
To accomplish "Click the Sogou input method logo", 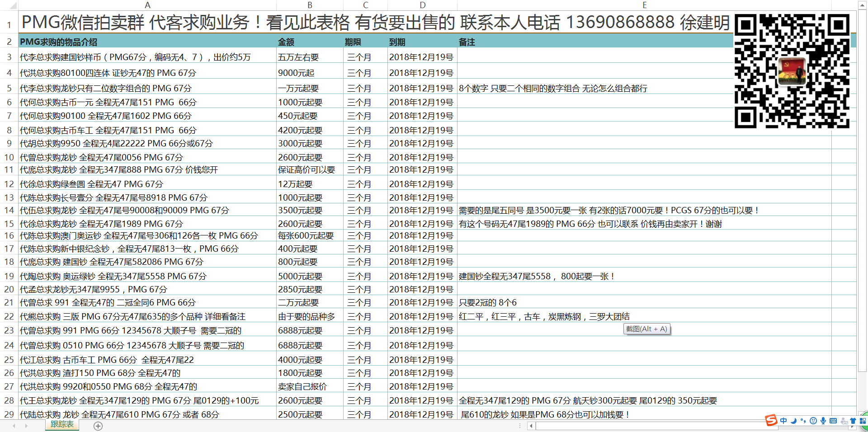I will point(771,420).
